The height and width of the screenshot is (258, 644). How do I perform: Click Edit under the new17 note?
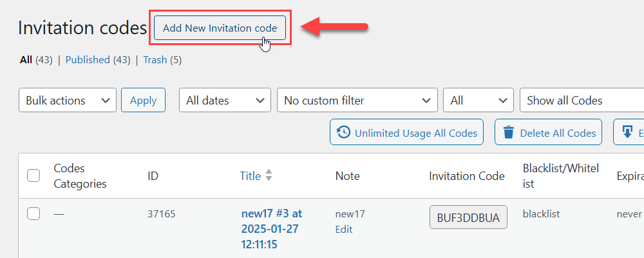click(344, 229)
